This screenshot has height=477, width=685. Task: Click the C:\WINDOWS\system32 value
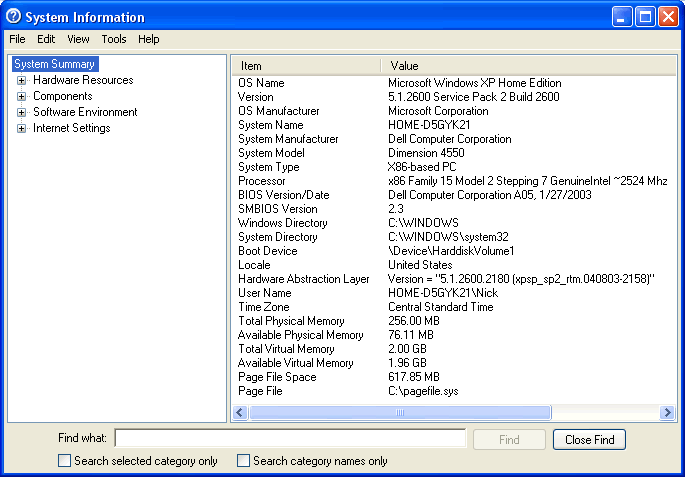[x=448, y=237]
